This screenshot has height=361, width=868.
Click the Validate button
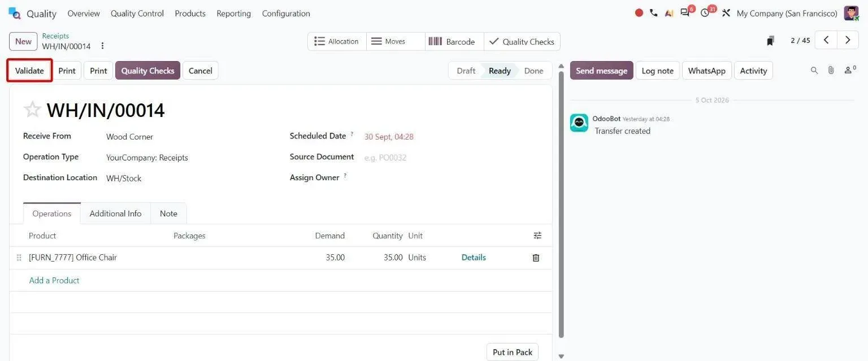(x=29, y=71)
